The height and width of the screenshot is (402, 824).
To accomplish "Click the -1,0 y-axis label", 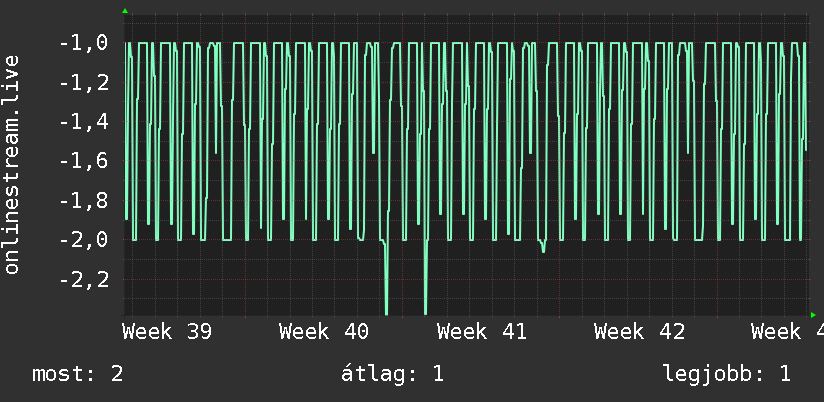I will [84, 43].
